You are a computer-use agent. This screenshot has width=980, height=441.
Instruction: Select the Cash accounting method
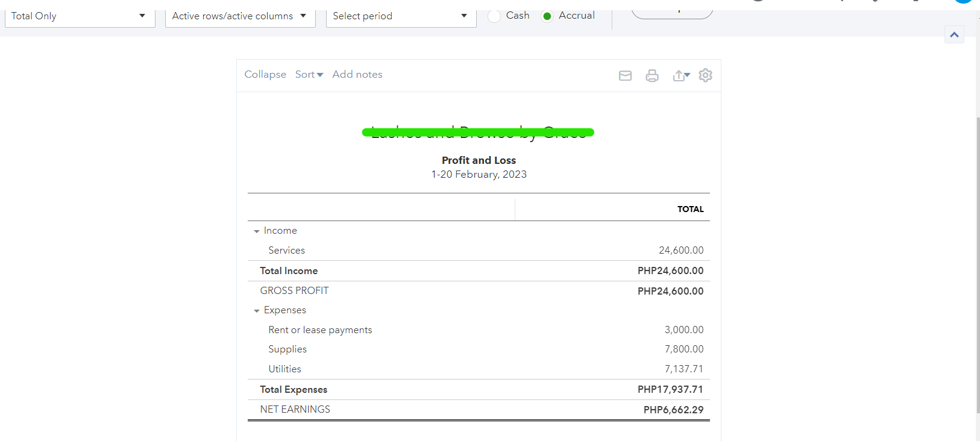pos(494,16)
